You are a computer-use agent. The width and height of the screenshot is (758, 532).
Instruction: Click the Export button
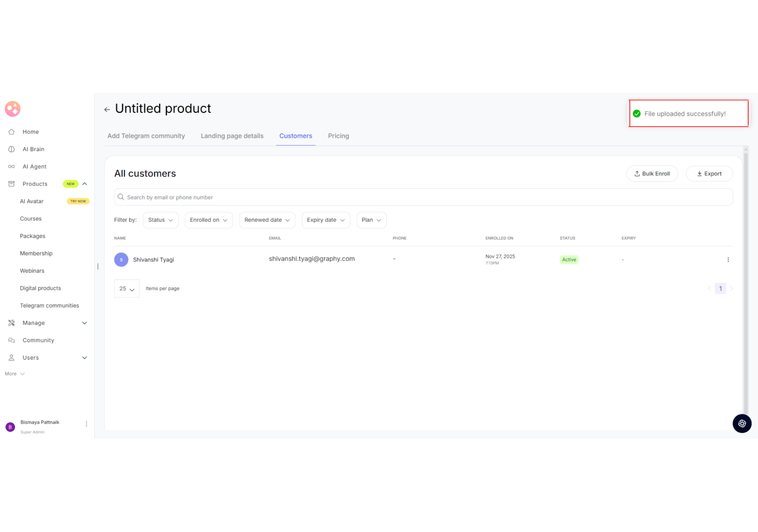coord(709,174)
